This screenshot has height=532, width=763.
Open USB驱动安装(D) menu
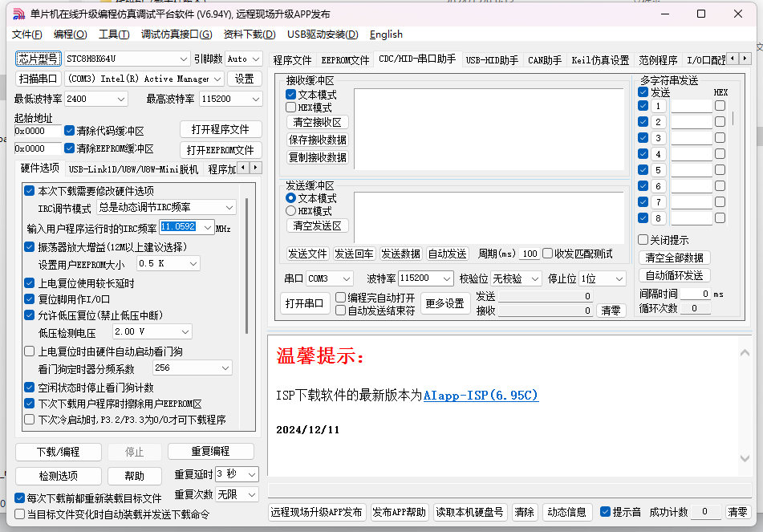tap(323, 34)
